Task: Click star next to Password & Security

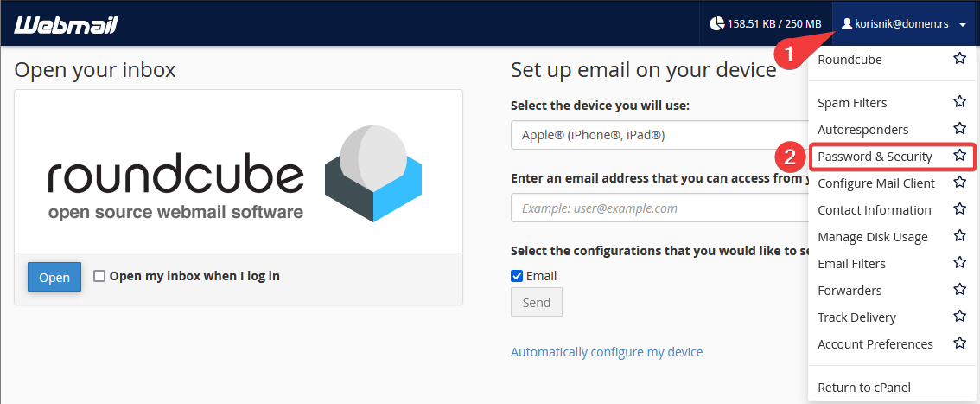Action: coord(959,156)
